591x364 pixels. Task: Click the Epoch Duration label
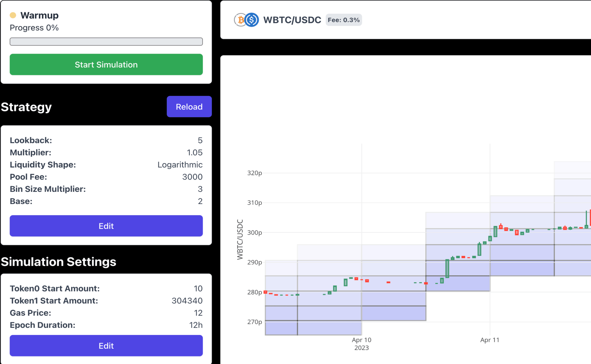(x=42, y=325)
